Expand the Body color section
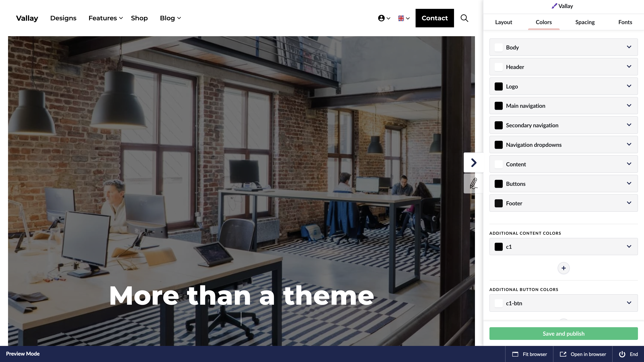This screenshot has height=362, width=644. [x=563, y=47]
